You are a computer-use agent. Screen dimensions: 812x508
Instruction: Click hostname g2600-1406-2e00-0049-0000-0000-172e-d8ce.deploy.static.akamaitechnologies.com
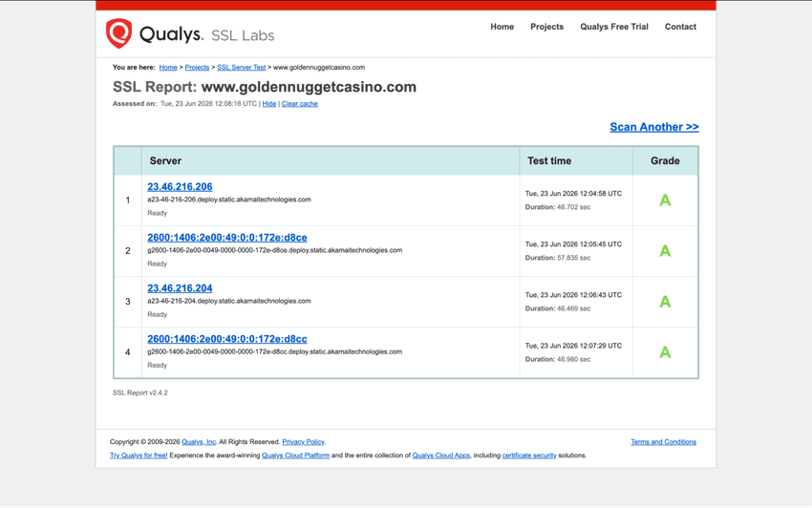tap(274, 250)
